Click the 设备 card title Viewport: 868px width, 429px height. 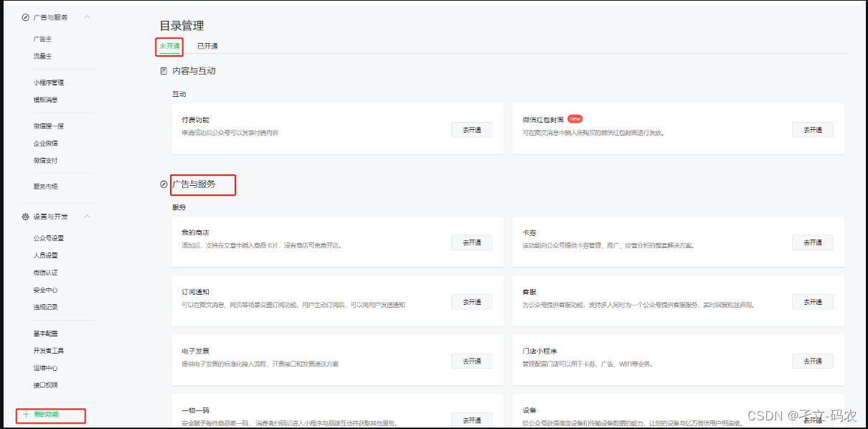pyautogui.click(x=529, y=411)
